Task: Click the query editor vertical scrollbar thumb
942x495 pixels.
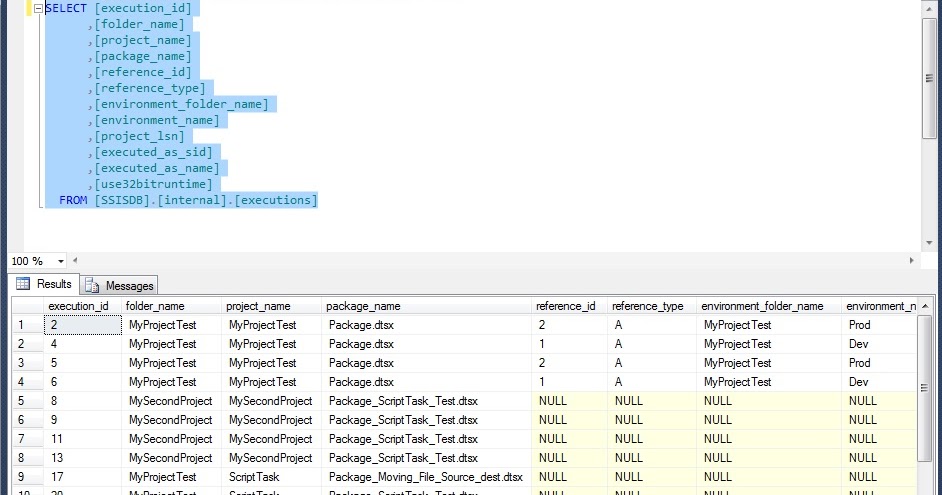Action: tap(929, 78)
